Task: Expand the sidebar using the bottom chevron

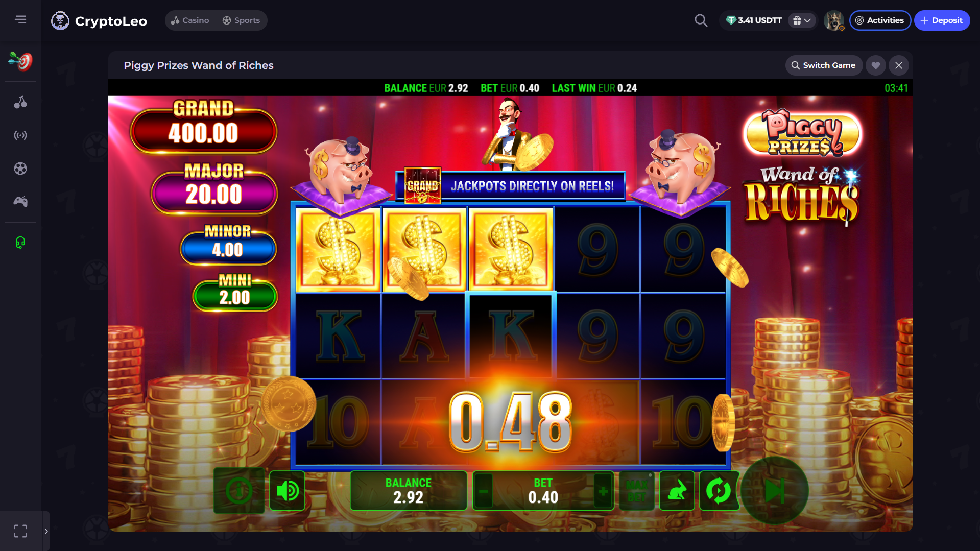Action: [46, 531]
